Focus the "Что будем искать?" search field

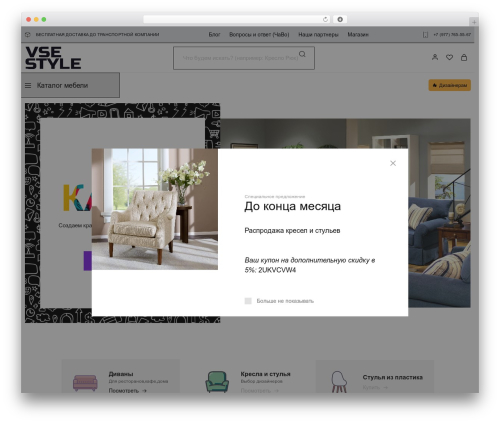[244, 58]
